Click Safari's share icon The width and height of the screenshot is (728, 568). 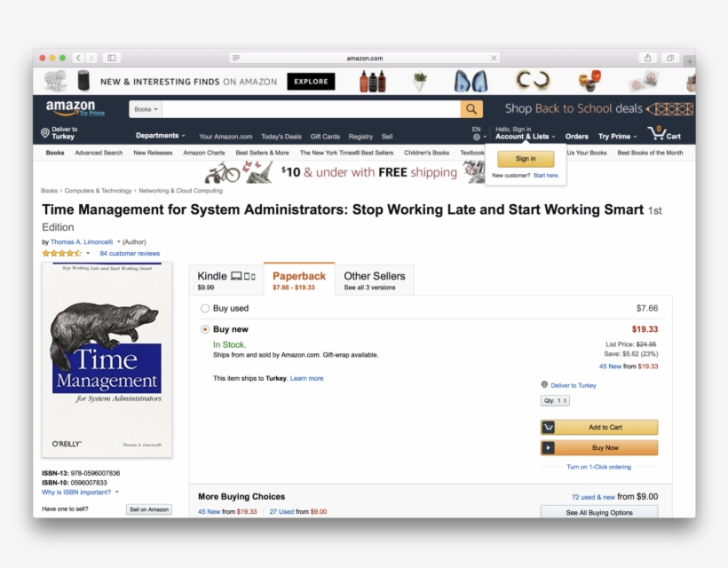[x=648, y=58]
